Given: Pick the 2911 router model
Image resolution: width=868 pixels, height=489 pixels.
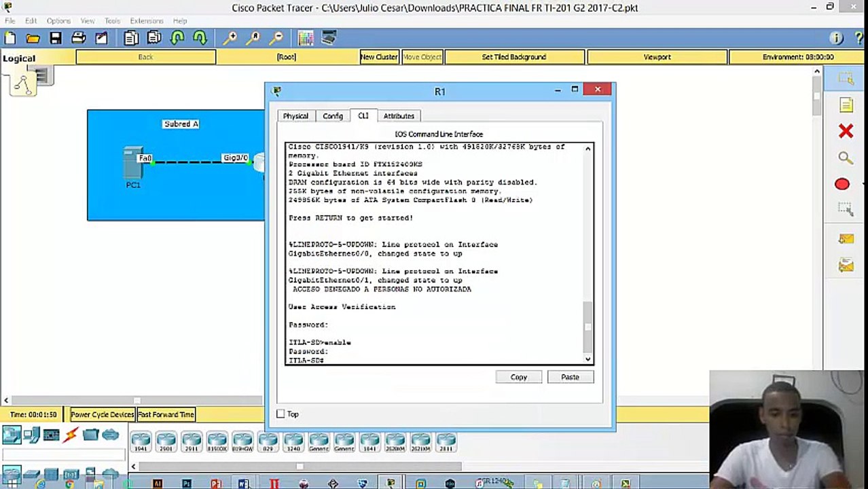Looking at the screenshot, I should [192, 442].
